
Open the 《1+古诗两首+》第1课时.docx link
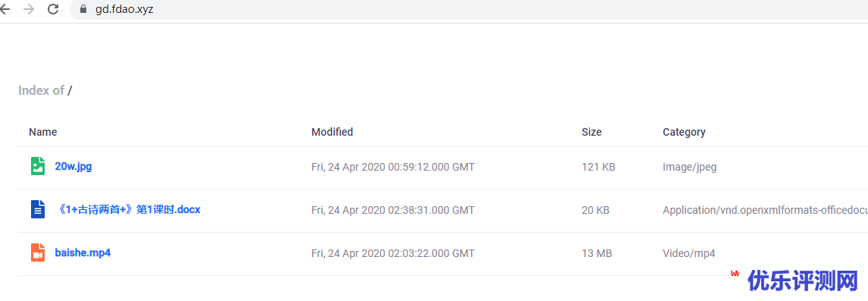128,209
